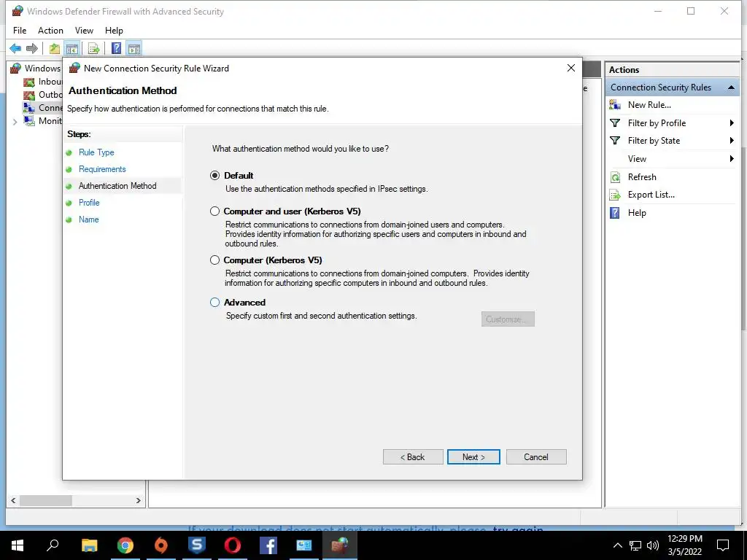
Task: Click the network icon in the system tray
Action: point(635,545)
